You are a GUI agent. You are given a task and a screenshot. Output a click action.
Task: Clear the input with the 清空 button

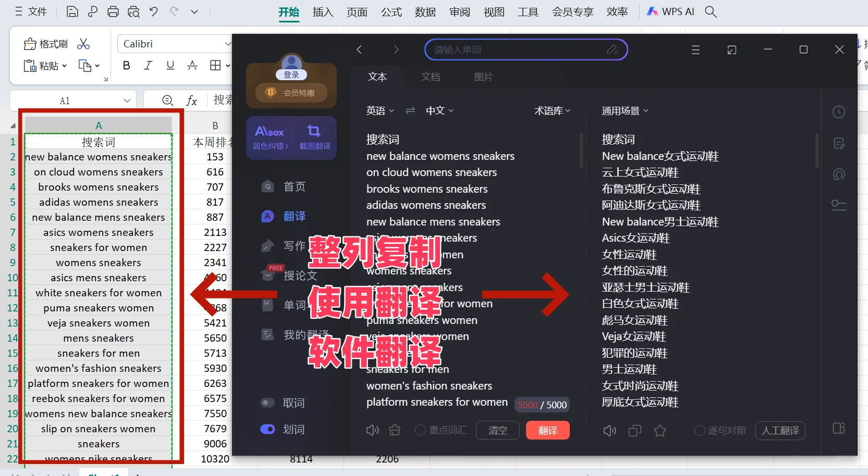pyautogui.click(x=497, y=430)
